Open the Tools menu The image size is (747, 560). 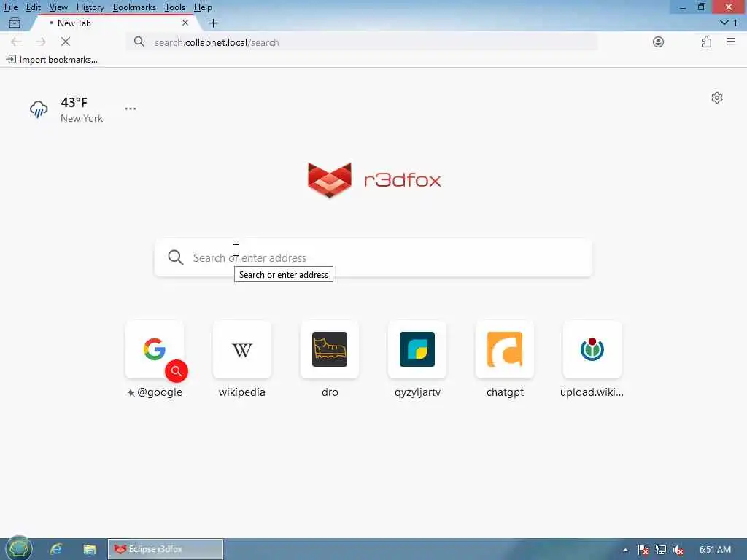[175, 7]
